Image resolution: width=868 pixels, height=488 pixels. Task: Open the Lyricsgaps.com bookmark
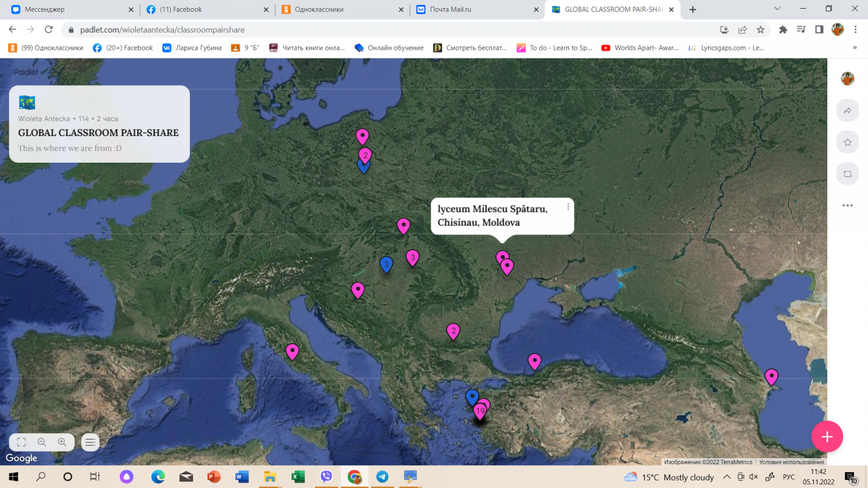pos(726,48)
